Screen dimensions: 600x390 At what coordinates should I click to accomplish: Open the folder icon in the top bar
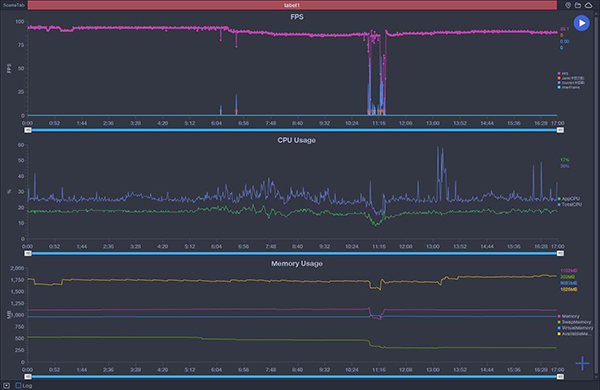click(x=578, y=5)
